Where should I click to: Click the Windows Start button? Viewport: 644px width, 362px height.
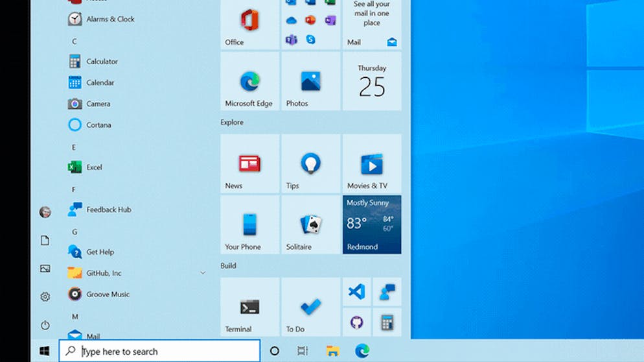pos(44,351)
